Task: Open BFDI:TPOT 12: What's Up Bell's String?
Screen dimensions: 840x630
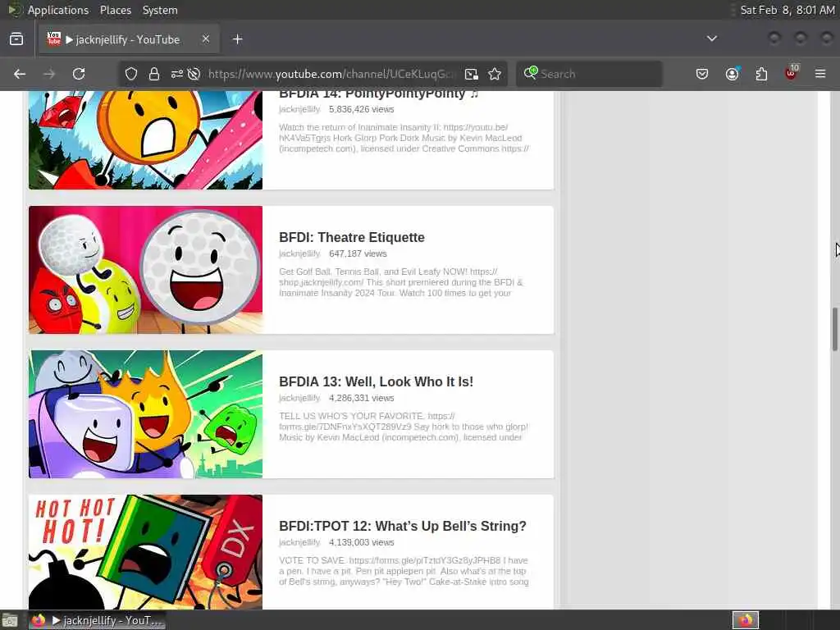Action: pyautogui.click(x=402, y=526)
